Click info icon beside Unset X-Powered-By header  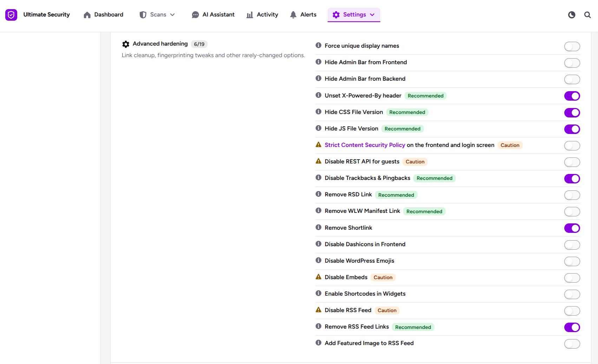(x=318, y=95)
